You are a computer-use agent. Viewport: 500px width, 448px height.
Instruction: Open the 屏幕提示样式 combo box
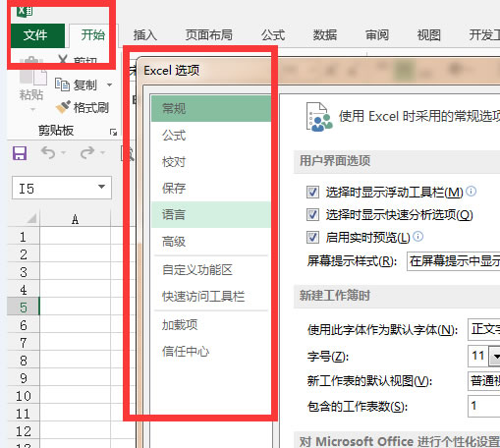pos(453,261)
